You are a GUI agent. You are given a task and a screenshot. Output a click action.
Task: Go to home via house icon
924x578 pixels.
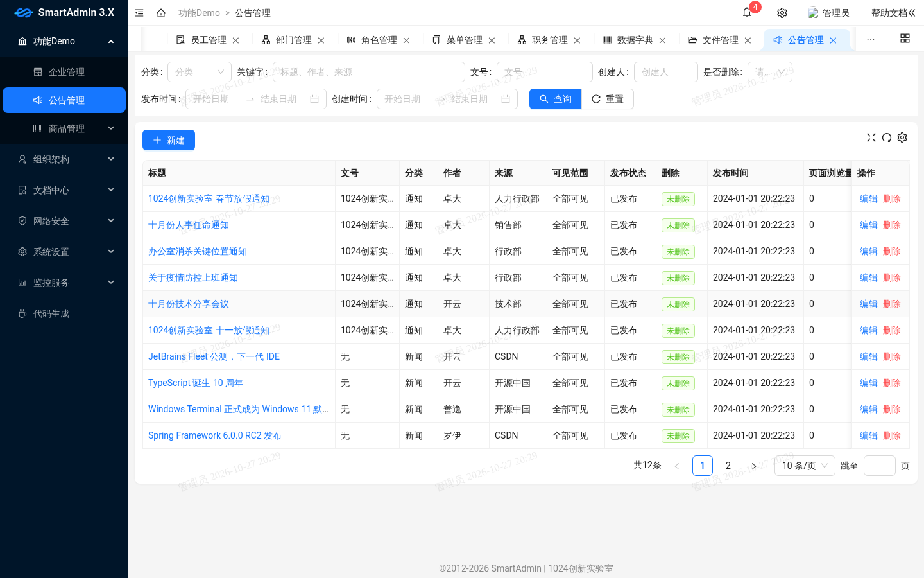click(161, 13)
